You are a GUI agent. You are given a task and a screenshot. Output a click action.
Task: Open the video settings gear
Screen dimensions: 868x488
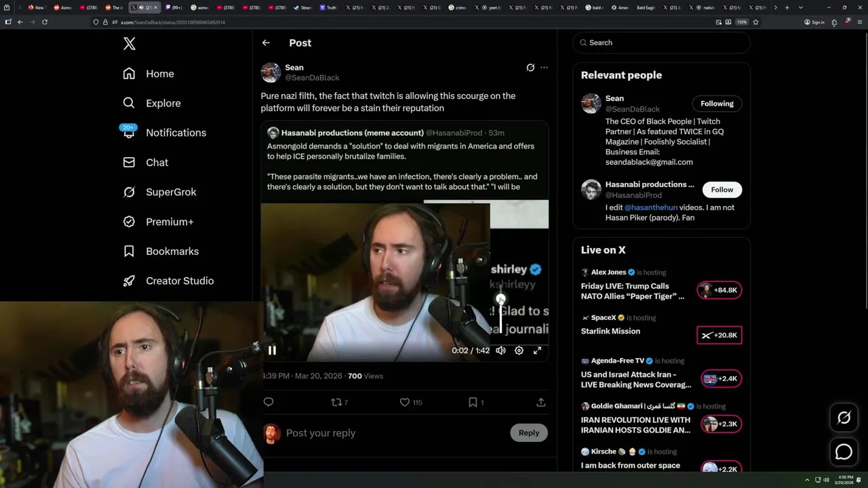[x=519, y=350]
